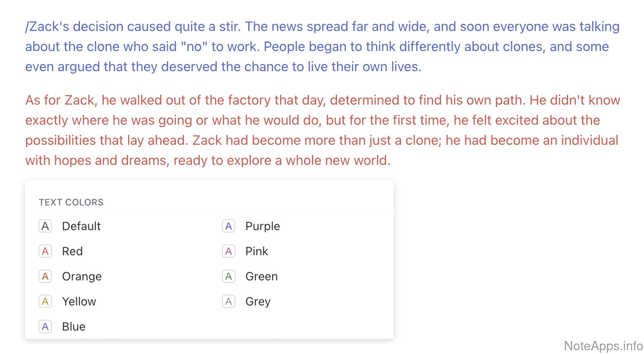644x354 pixels.
Task: Select the Blue text label
Action: coord(74,327)
